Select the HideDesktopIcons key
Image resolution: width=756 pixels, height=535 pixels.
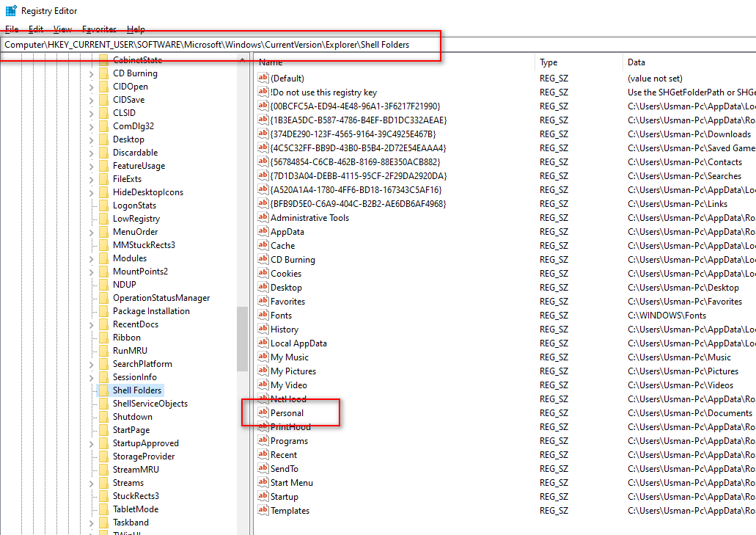[x=148, y=192]
